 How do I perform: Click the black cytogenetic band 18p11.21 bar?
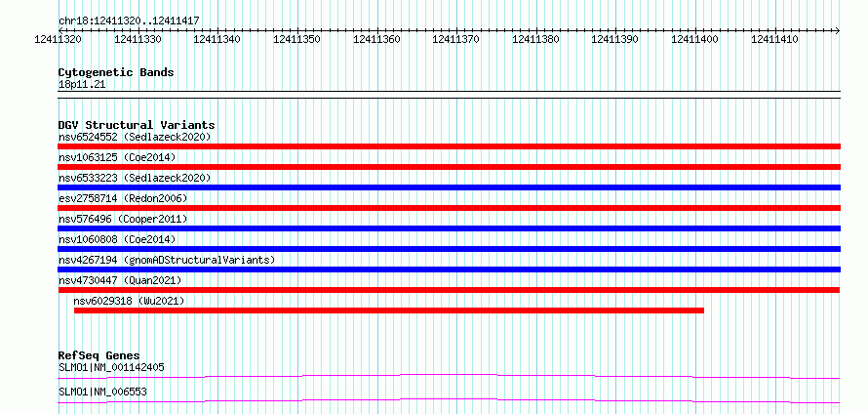click(x=449, y=95)
